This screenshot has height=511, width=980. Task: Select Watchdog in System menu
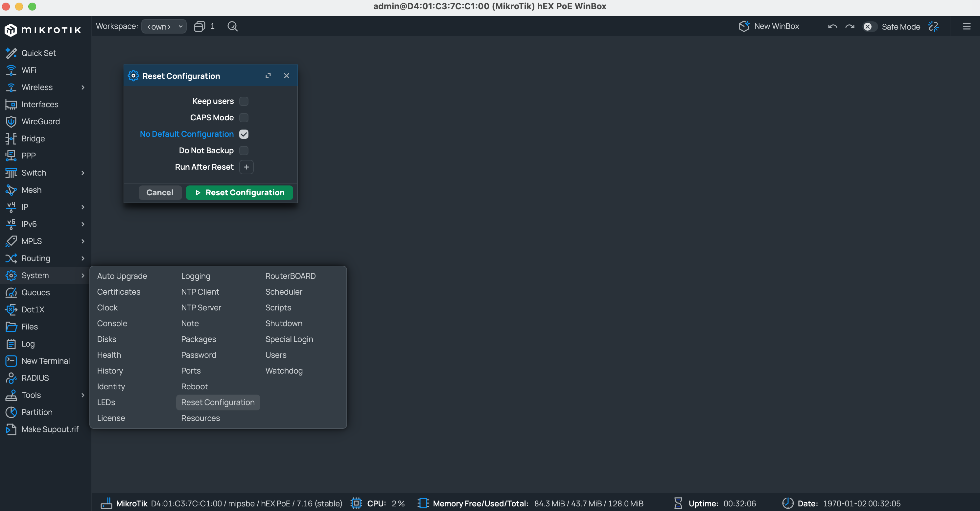(x=284, y=371)
